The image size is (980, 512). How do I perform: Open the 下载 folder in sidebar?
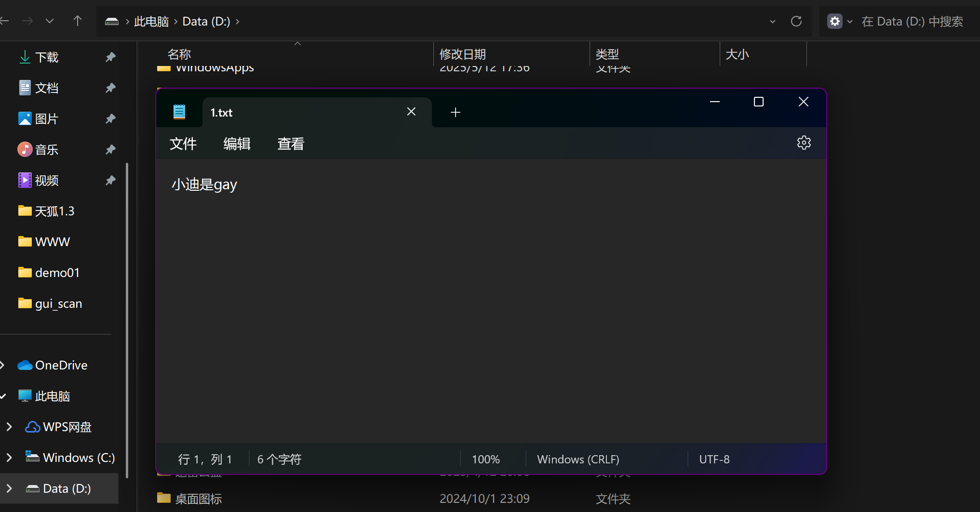pyautogui.click(x=47, y=57)
